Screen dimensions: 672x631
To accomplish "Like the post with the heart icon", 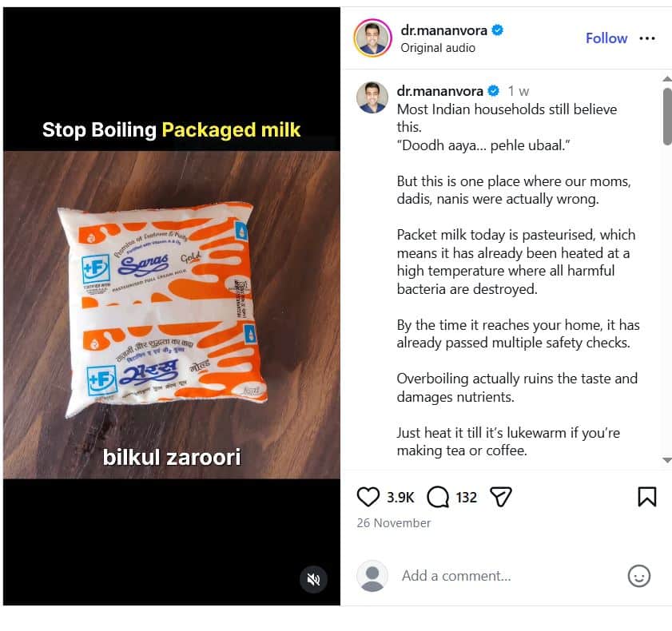I will (x=368, y=498).
